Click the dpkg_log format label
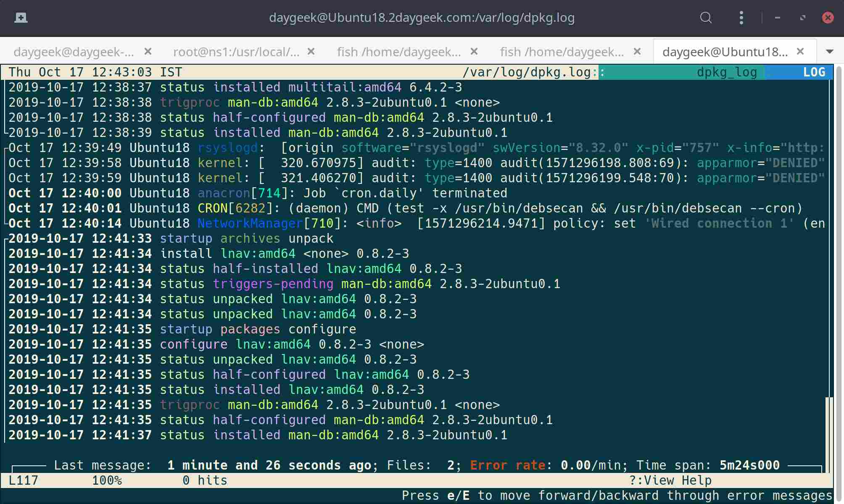 tap(726, 72)
